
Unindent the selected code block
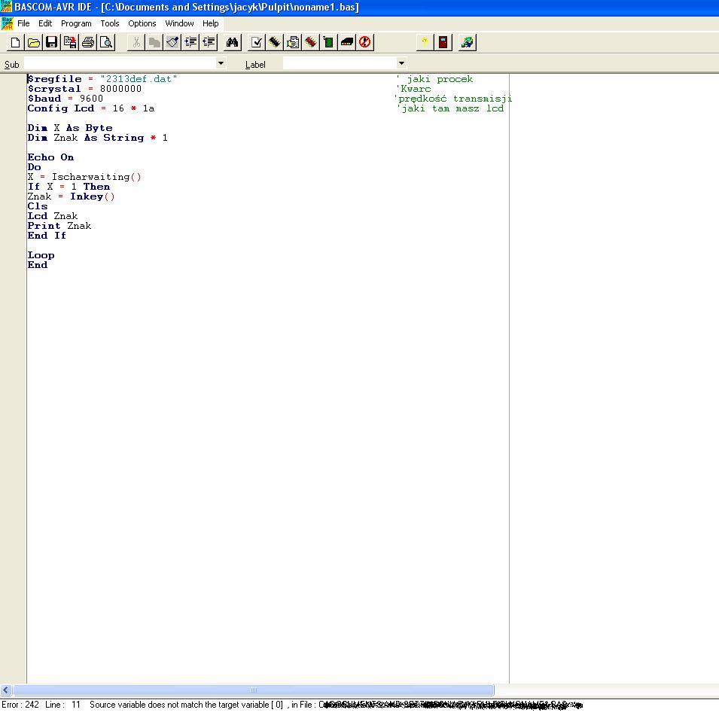209,43
